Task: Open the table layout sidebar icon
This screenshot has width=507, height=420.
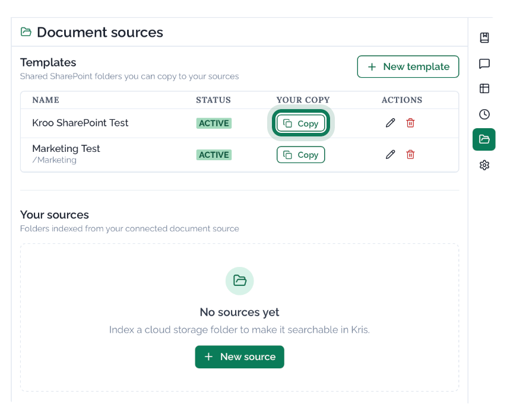Action: click(484, 88)
